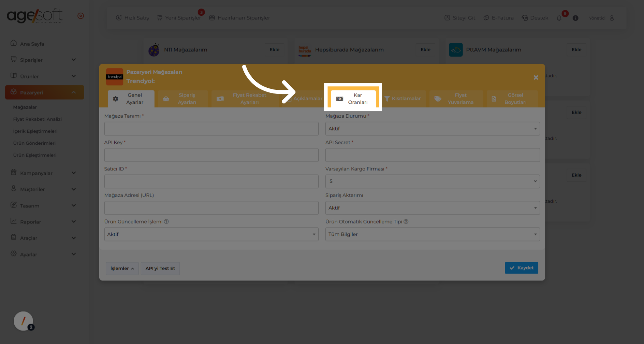The width and height of the screenshot is (644, 344).
Task: Collapse the Pazaryeri sidebar menu
Action: 44,92
